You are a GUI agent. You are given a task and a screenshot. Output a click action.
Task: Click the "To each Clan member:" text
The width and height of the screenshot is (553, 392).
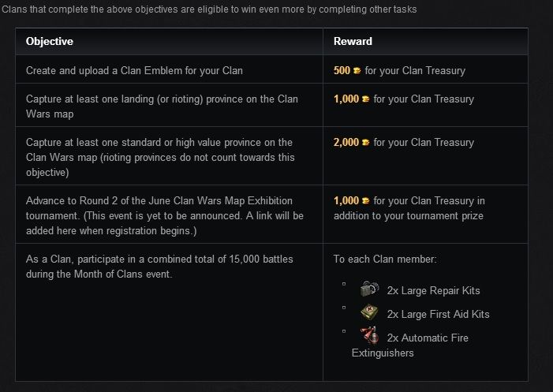[x=383, y=259]
